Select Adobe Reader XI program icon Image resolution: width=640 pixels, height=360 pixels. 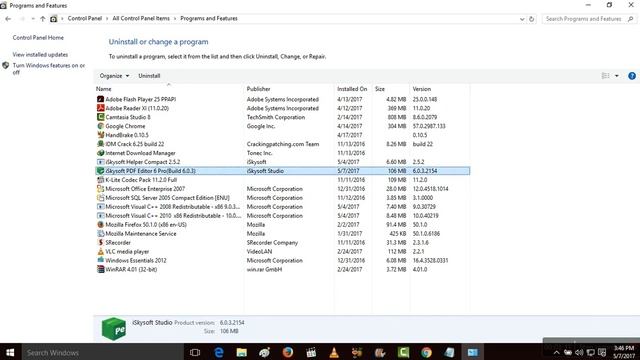[100, 108]
